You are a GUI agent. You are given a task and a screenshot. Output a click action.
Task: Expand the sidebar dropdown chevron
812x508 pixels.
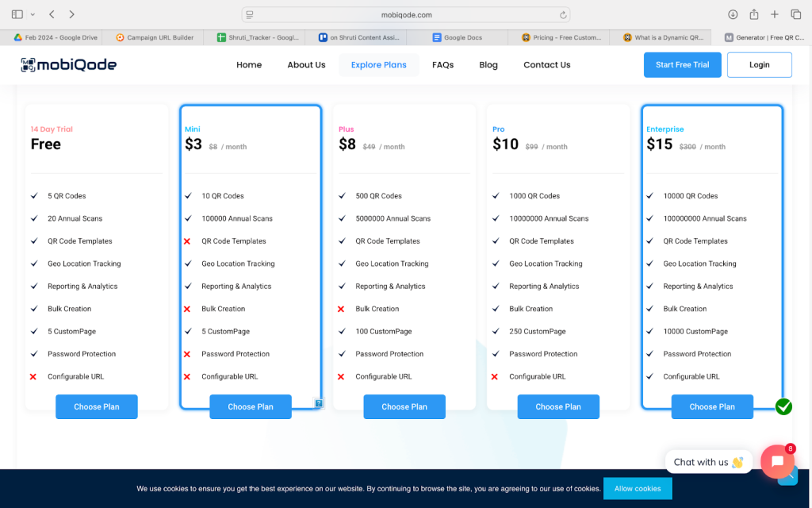coord(33,14)
